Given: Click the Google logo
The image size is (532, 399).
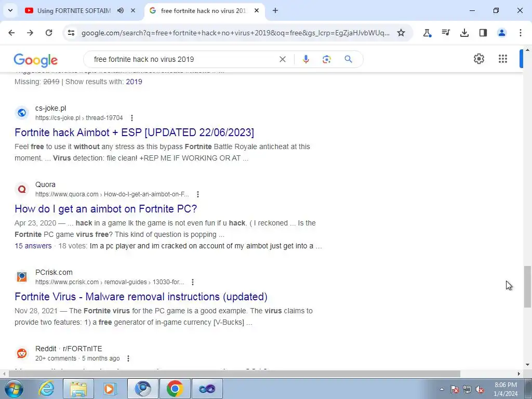Looking at the screenshot, I should click(x=36, y=60).
